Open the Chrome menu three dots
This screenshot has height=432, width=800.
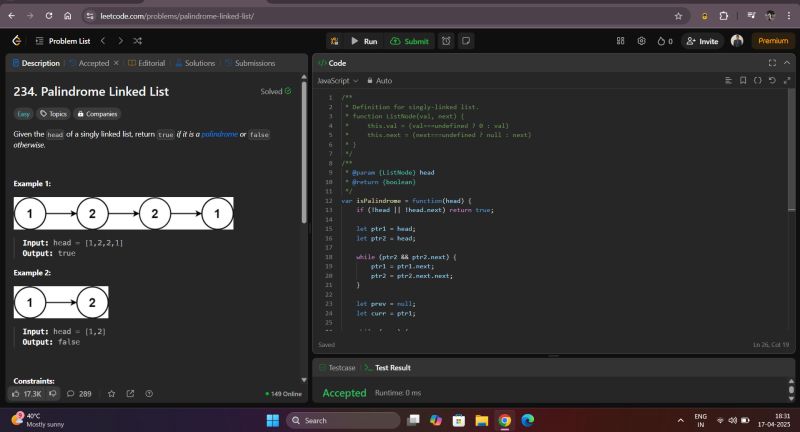coord(789,16)
